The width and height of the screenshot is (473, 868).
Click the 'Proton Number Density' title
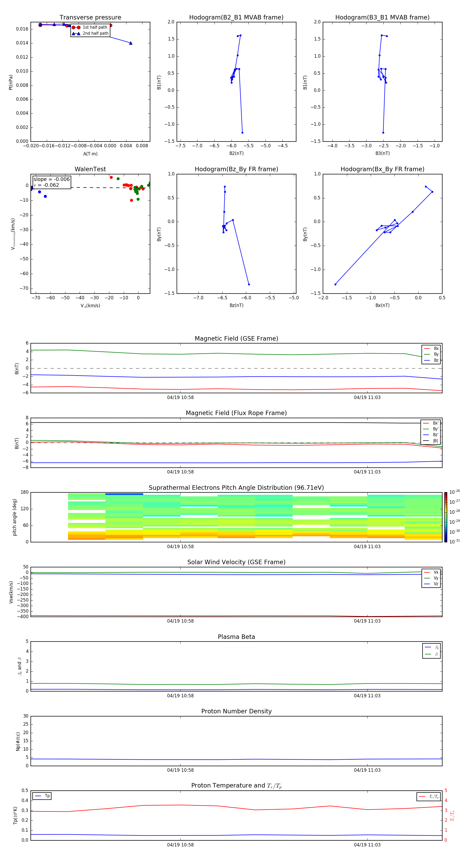[x=236, y=711]
